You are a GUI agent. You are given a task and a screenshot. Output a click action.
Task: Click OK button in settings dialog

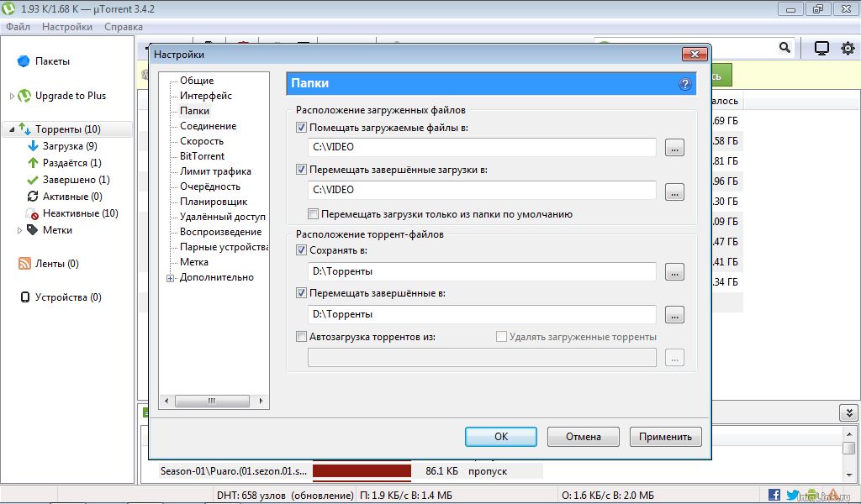(501, 437)
